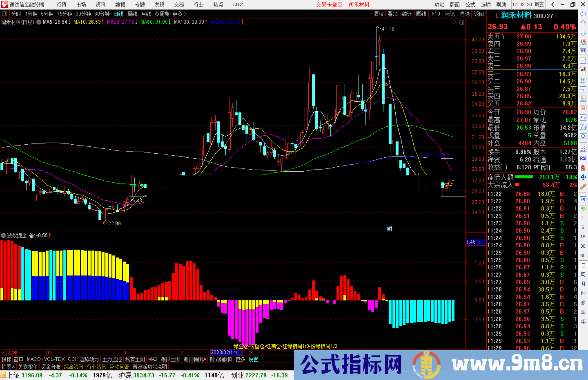Click the 1.46 value marker on indicator axis
This screenshot has width=588, height=380.
[475, 242]
